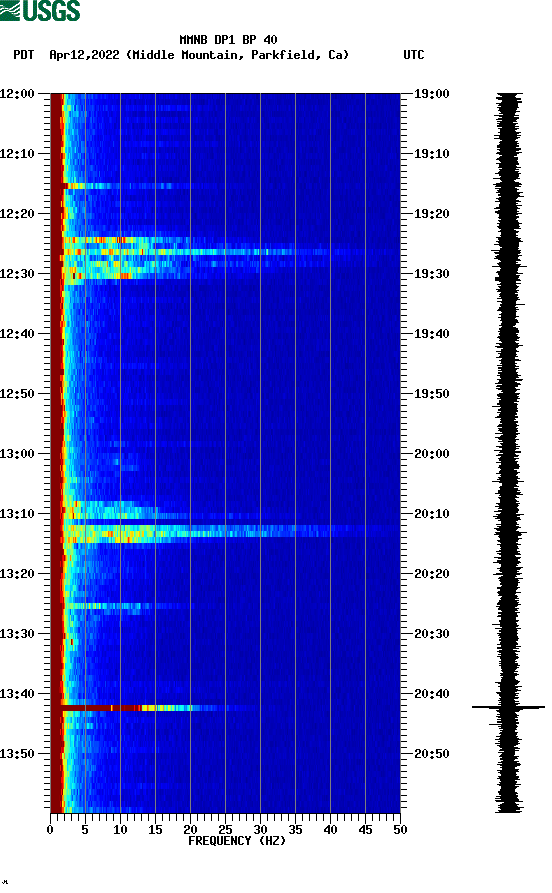Select the station title 'MMNB DP1 BP 40'
Viewport: 552px width, 893px height.
tap(228, 40)
